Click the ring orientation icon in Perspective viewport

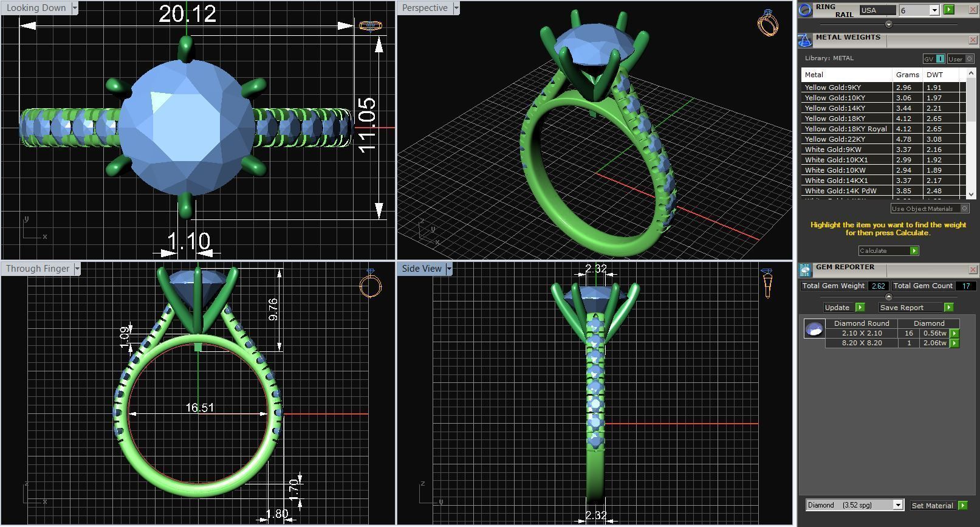(x=768, y=22)
